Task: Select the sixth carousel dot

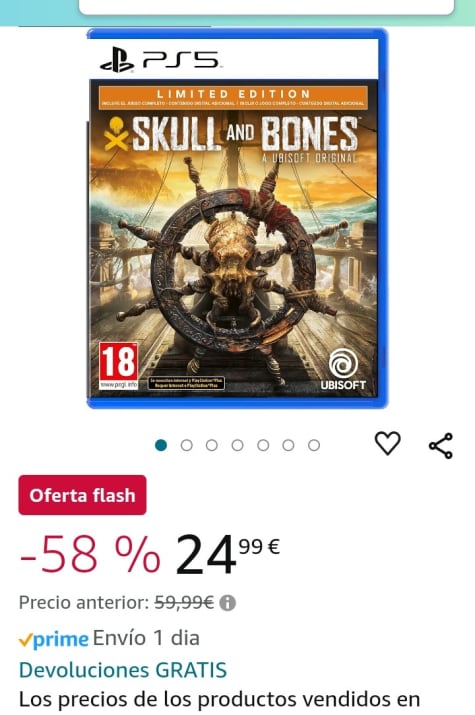Action: (288, 445)
